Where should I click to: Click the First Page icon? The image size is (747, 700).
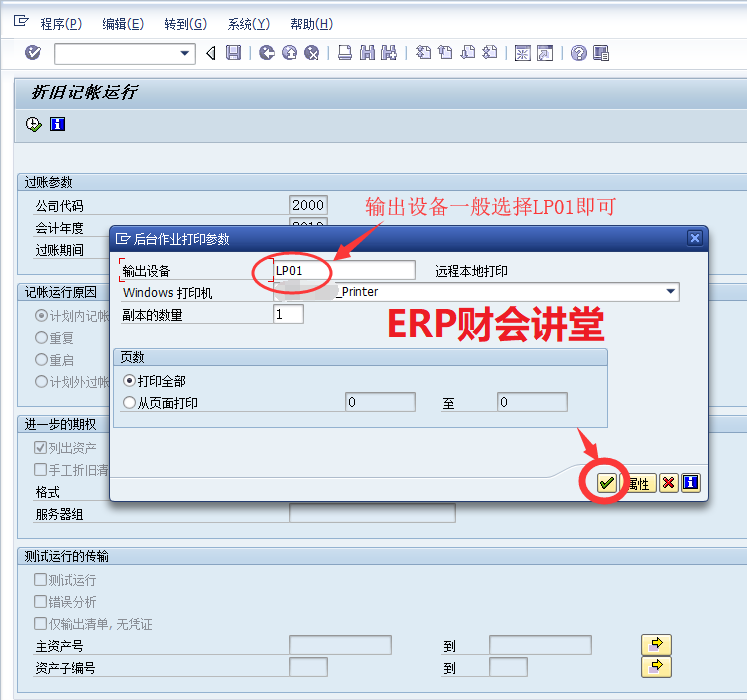pyautogui.click(x=423, y=52)
